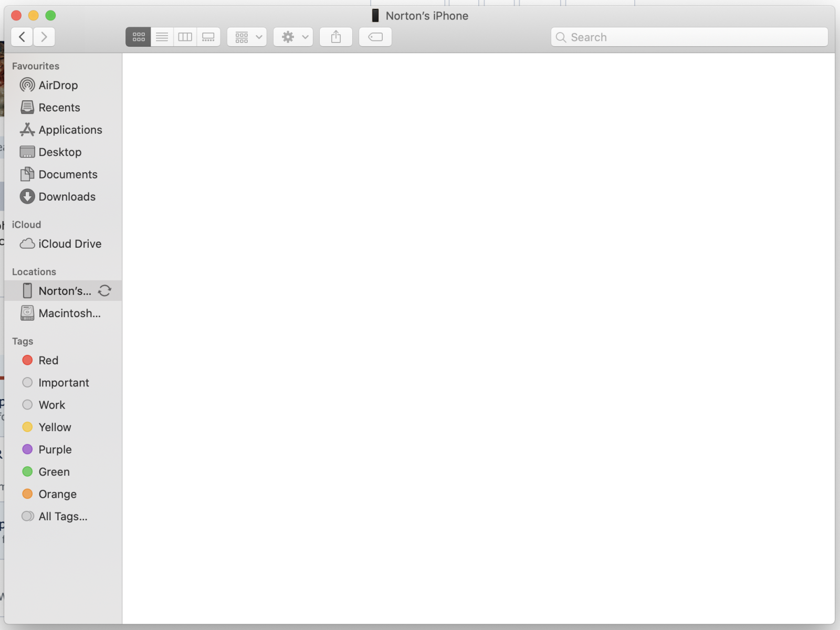This screenshot has height=630, width=840.
Task: Click the magnifying glass search icon
Action: [561, 37]
